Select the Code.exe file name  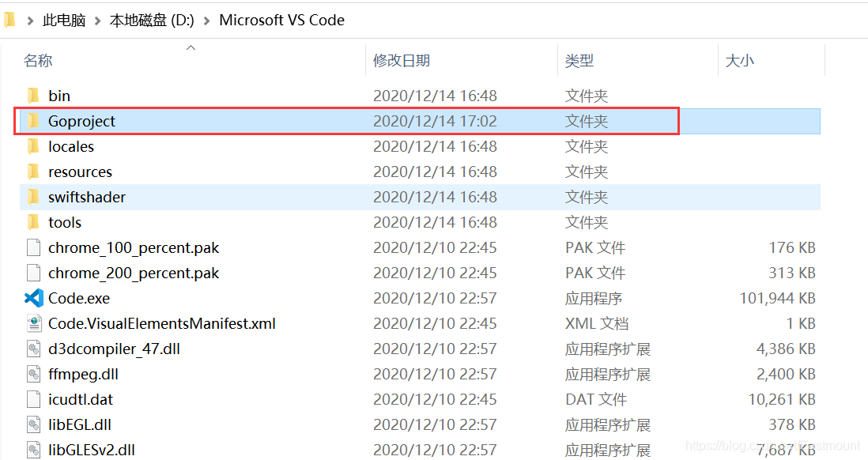coord(79,298)
